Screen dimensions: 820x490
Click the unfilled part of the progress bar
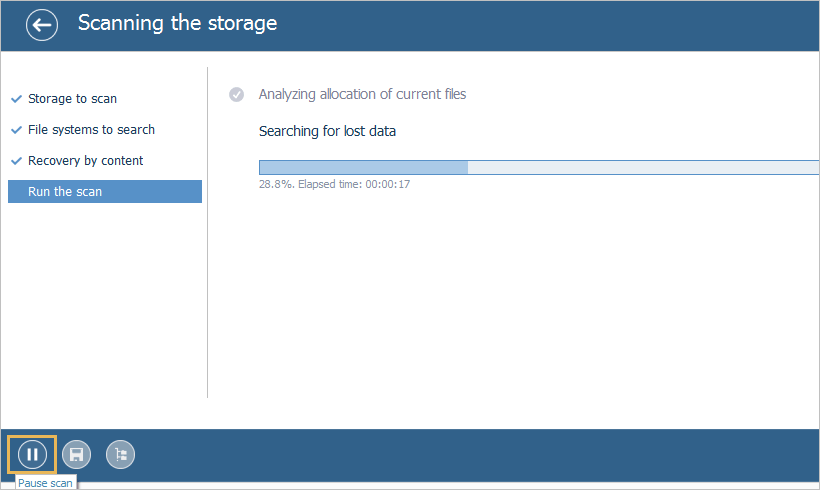(640, 168)
